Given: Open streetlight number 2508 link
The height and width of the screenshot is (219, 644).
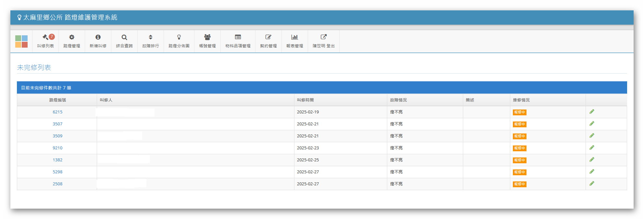Looking at the screenshot, I should (57, 184).
